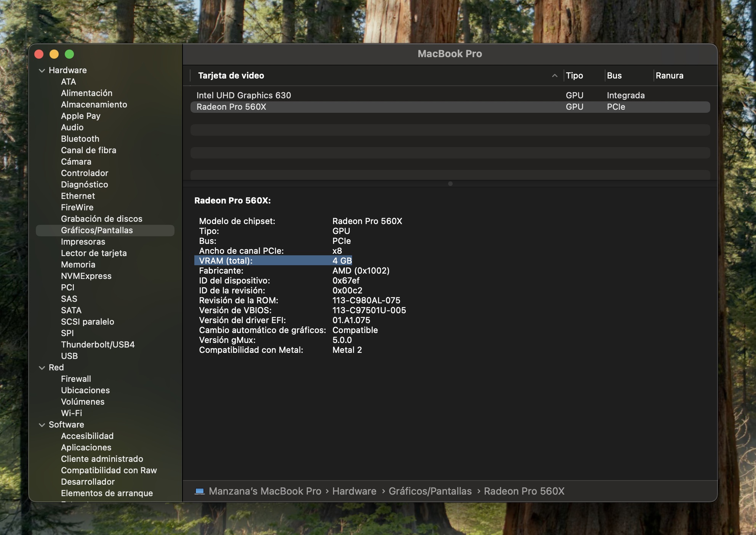Click the green fullscreen window button
This screenshot has height=535, width=756.
[69, 54]
